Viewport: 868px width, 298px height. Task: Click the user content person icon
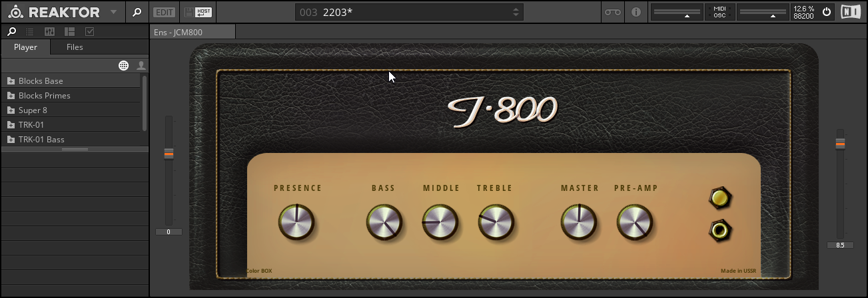[x=141, y=65]
